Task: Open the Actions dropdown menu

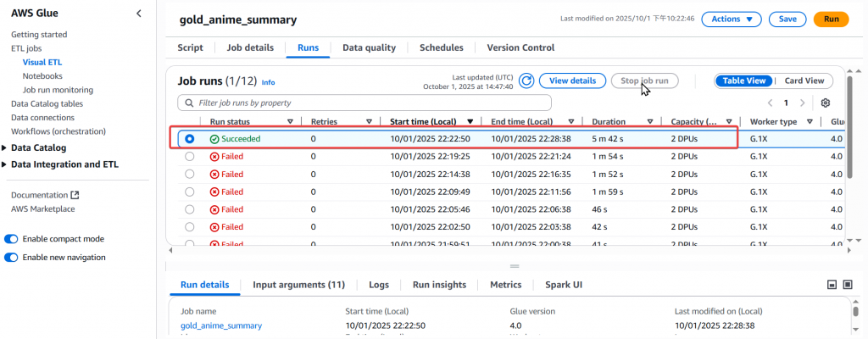Action: pos(732,19)
